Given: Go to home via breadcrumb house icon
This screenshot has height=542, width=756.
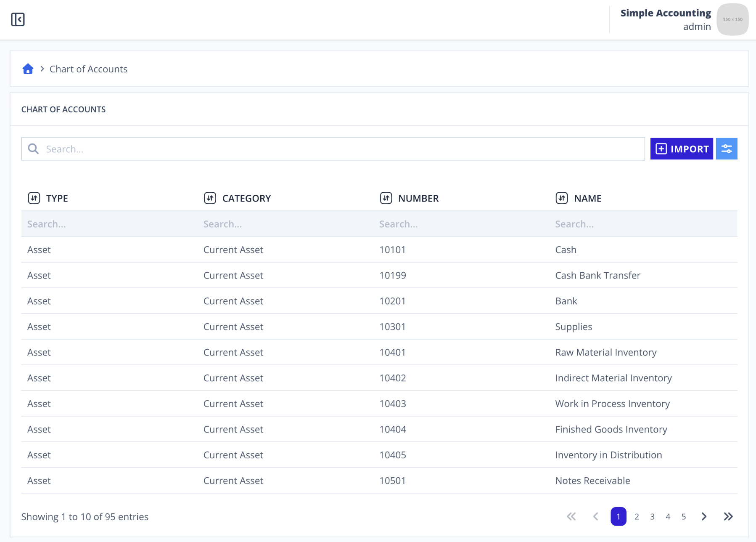Looking at the screenshot, I should pos(28,69).
